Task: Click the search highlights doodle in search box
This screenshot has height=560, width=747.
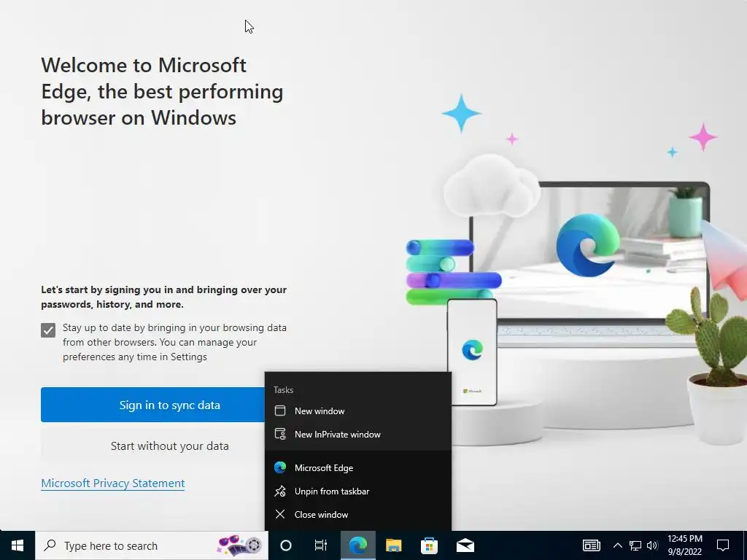Action: pos(239,545)
